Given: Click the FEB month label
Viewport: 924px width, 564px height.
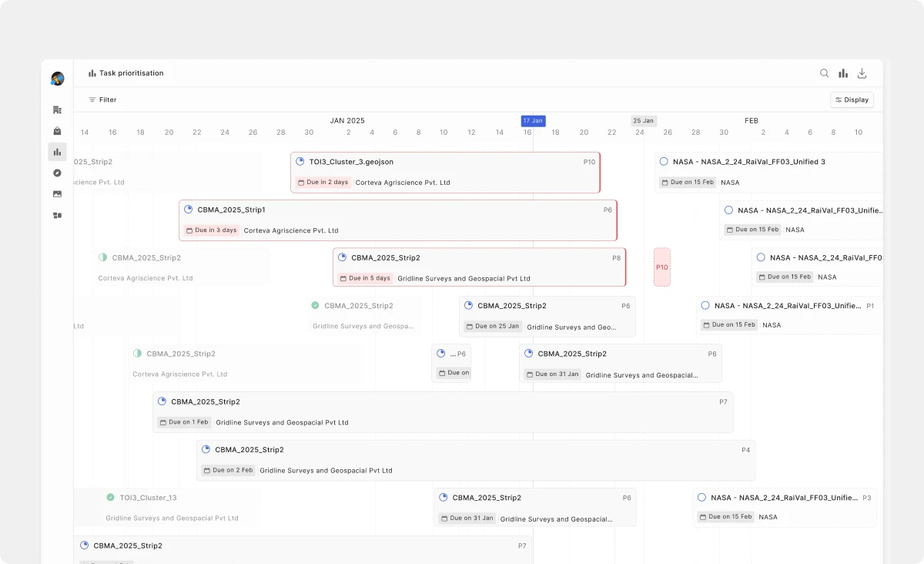Looking at the screenshot, I should pyautogui.click(x=752, y=120).
